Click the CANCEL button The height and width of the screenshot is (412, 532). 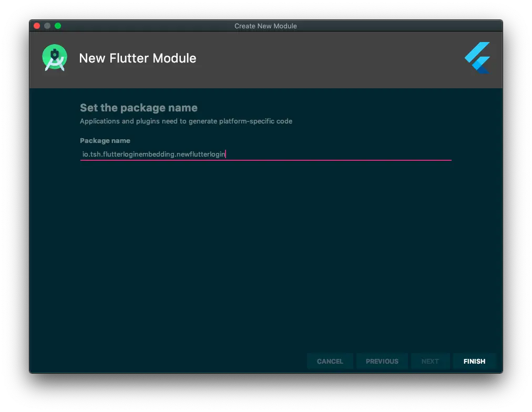coord(330,361)
